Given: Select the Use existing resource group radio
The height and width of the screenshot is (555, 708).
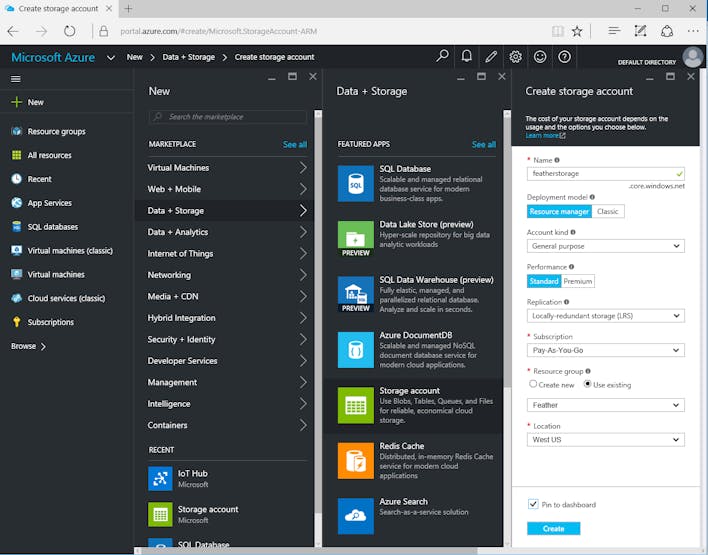Looking at the screenshot, I should [x=587, y=384].
